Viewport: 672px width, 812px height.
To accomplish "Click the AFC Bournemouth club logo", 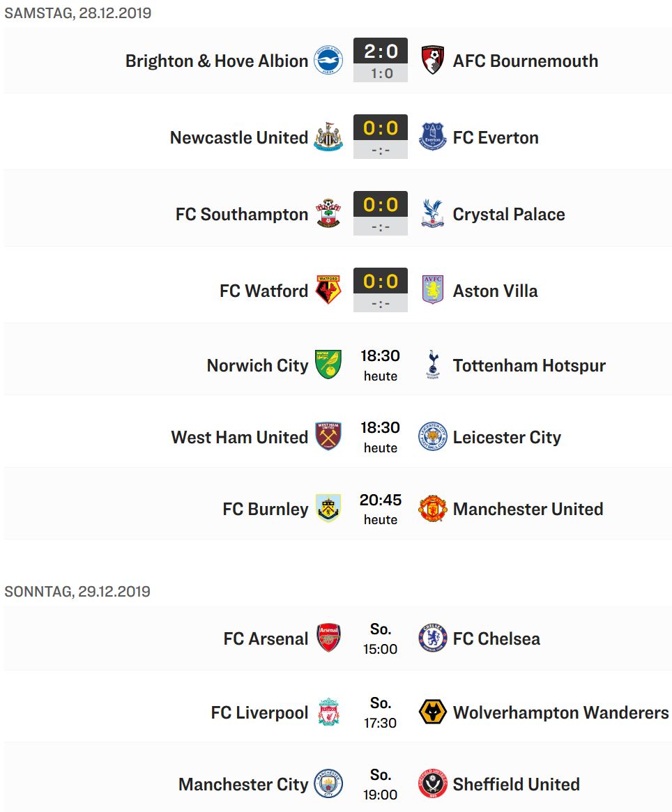I will (x=433, y=60).
